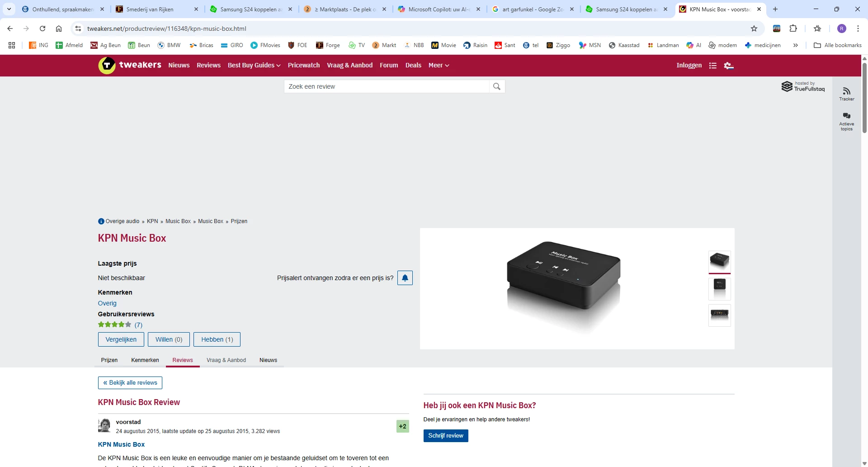Reload the current page
The width and height of the screenshot is (868, 467).
[42, 29]
